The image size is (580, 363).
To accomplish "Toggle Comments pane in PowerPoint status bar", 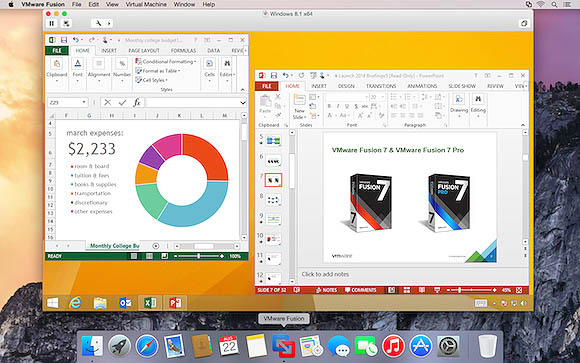I will (x=360, y=290).
